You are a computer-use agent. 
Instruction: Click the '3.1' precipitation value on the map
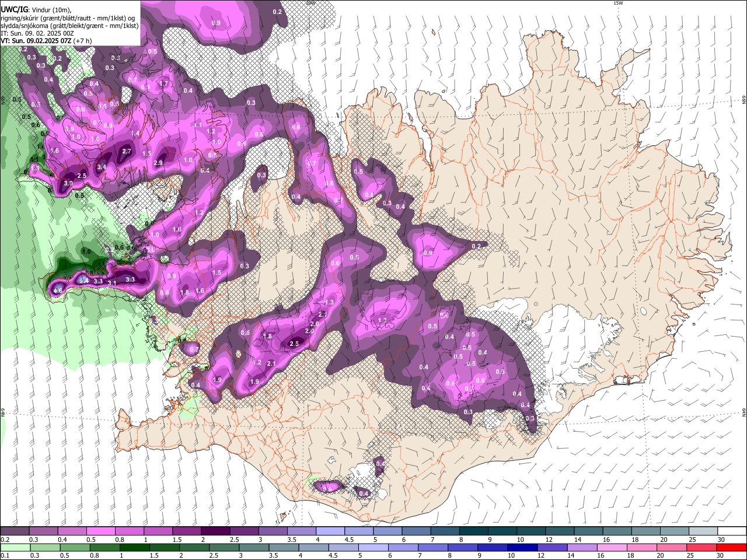[x=113, y=283]
